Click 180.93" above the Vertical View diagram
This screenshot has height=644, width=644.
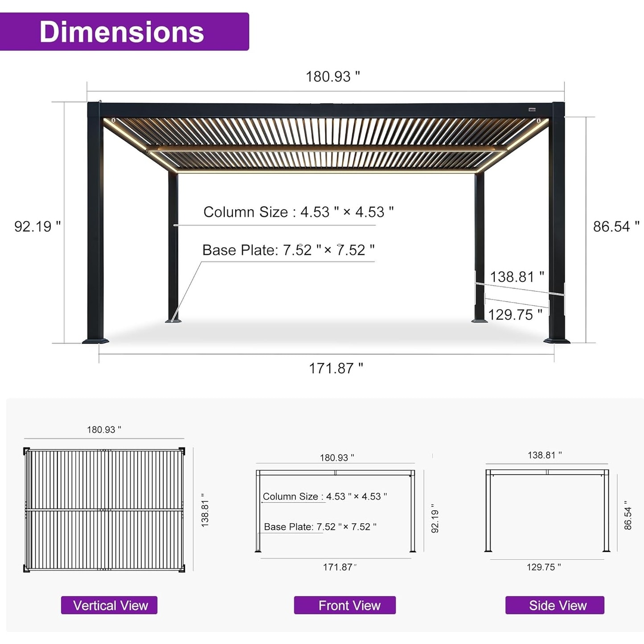[x=104, y=430]
